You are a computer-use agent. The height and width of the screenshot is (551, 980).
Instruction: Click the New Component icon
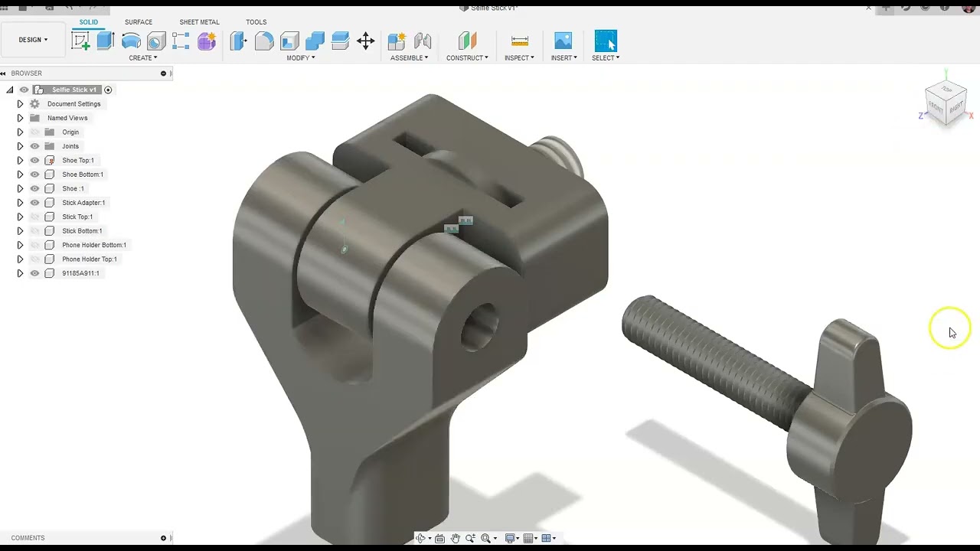(x=397, y=41)
